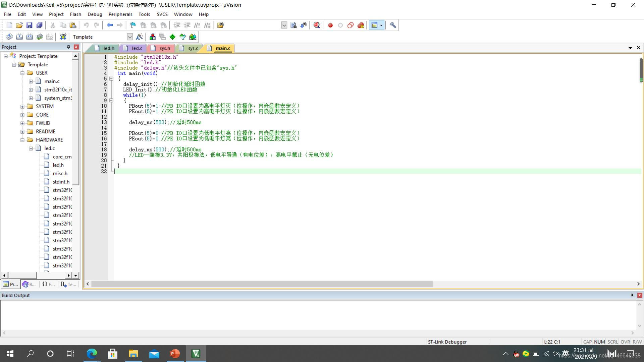Switch to the led.c editor tab
The width and height of the screenshot is (644, 362).
click(137, 48)
